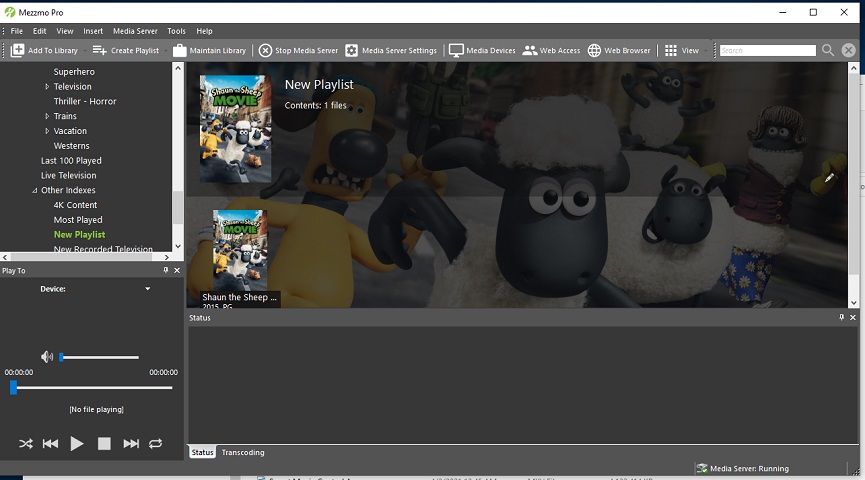This screenshot has height=480, width=865.
Task: Adjust the volume slider
Action: click(x=99, y=358)
